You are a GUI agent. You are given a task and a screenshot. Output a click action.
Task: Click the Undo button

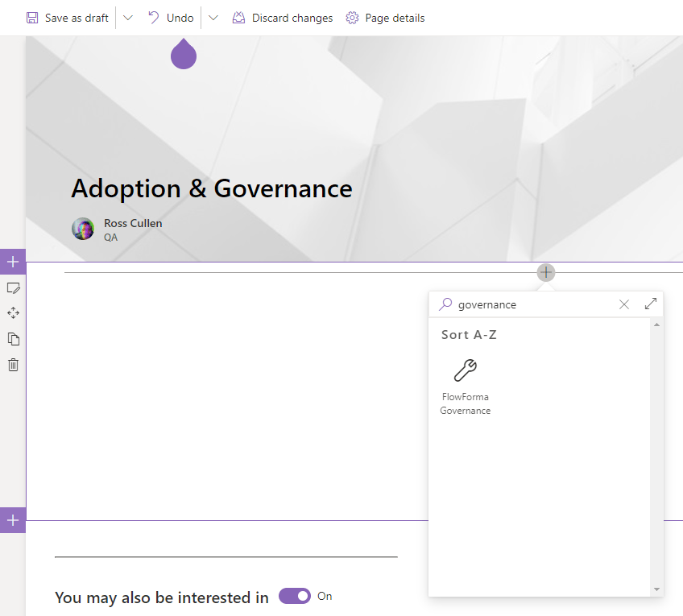click(171, 18)
